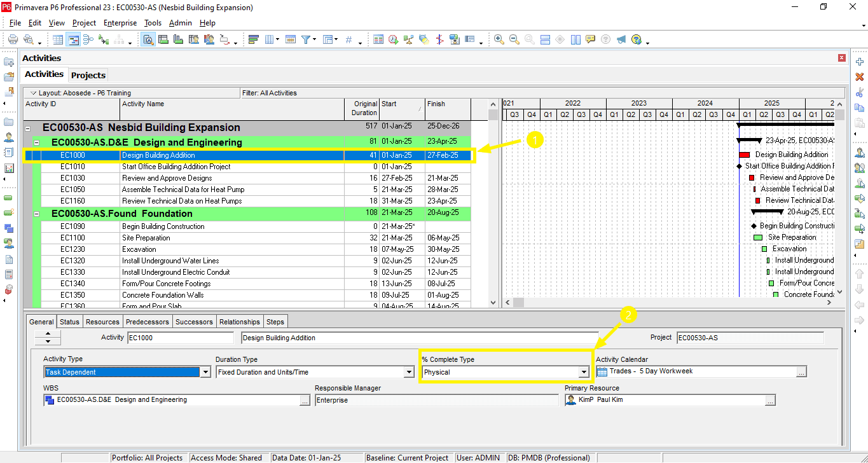This screenshot has width=868, height=463.
Task: Open the Group and Sort icon
Action: click(327, 39)
